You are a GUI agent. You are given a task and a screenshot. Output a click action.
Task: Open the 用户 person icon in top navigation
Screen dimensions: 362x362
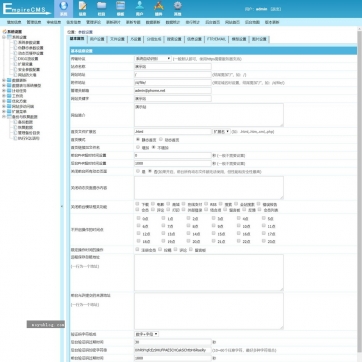coord(139,9)
